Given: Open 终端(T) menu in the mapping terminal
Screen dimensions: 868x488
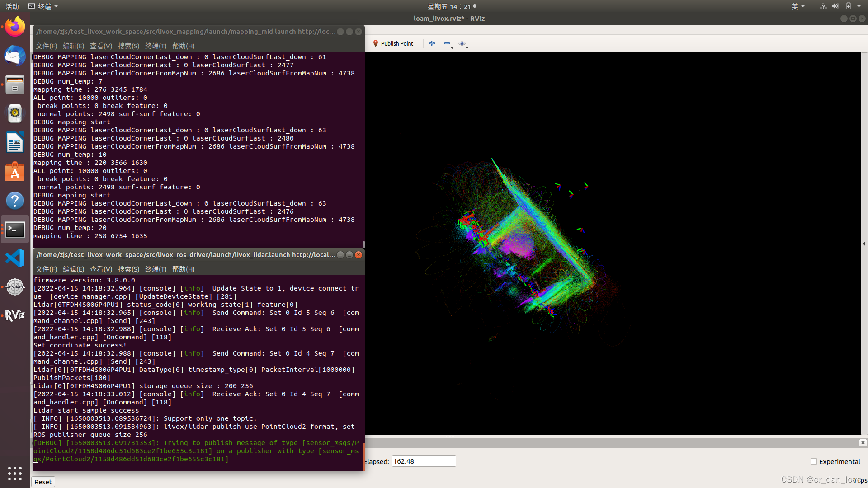Looking at the screenshot, I should 156,46.
